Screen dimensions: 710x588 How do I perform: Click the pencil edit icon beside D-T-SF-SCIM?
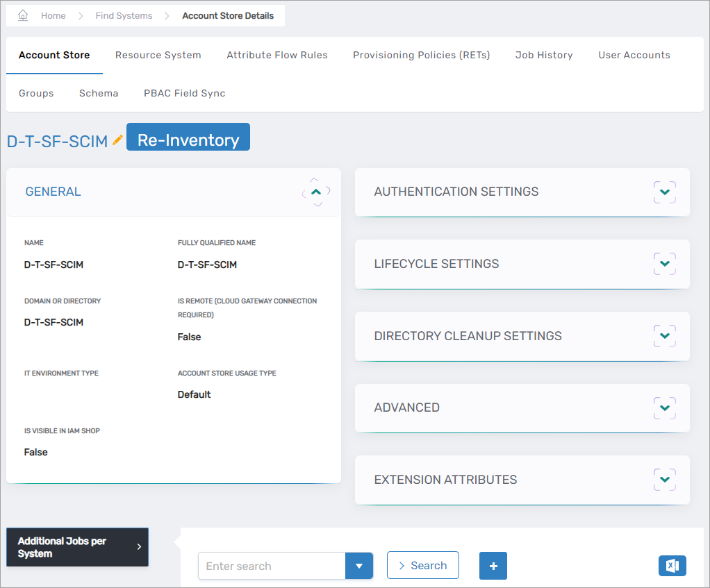[117, 140]
